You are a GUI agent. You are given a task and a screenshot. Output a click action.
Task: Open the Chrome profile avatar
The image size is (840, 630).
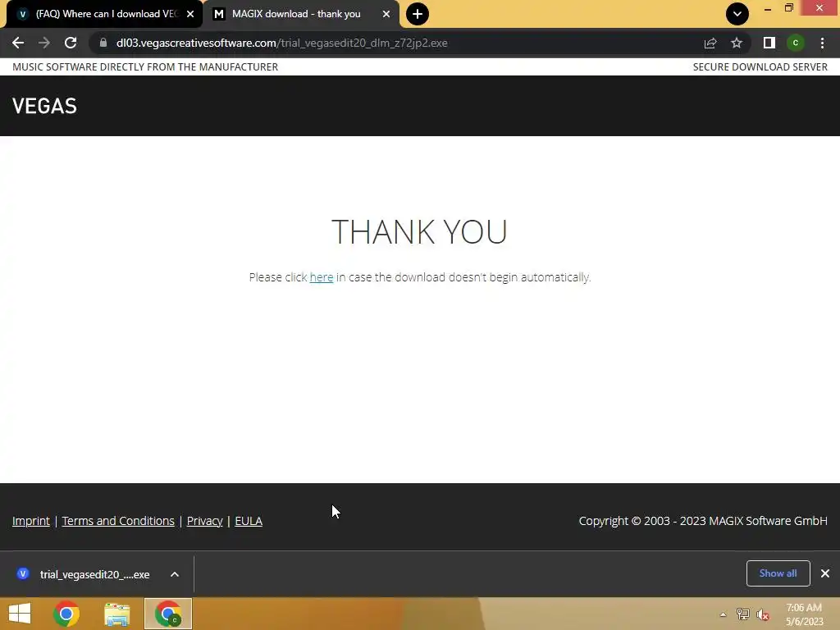pos(796,43)
